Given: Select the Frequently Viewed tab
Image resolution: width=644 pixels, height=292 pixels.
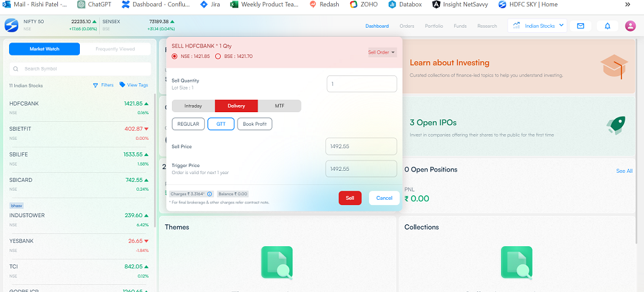Looking at the screenshot, I should click(115, 49).
